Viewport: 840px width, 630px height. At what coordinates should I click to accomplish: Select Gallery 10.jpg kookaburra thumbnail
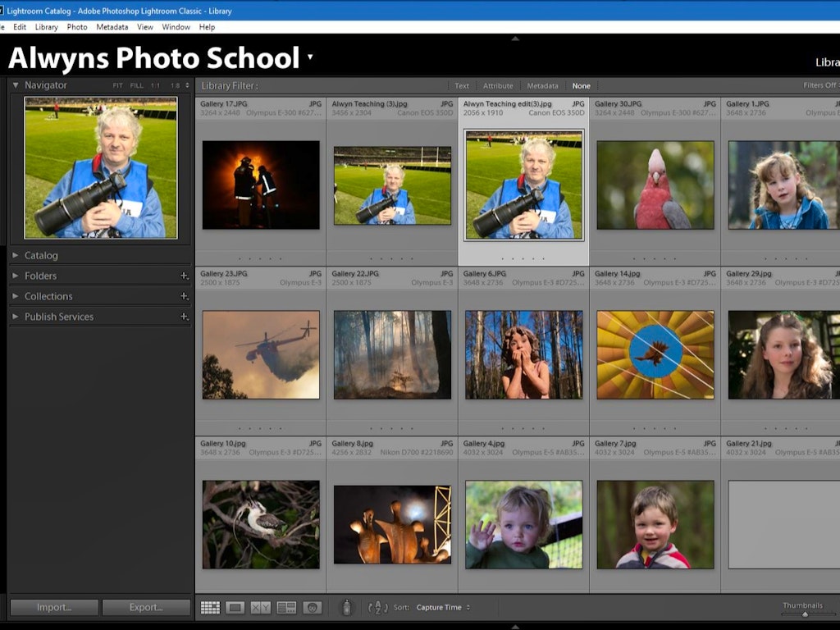[x=261, y=524]
